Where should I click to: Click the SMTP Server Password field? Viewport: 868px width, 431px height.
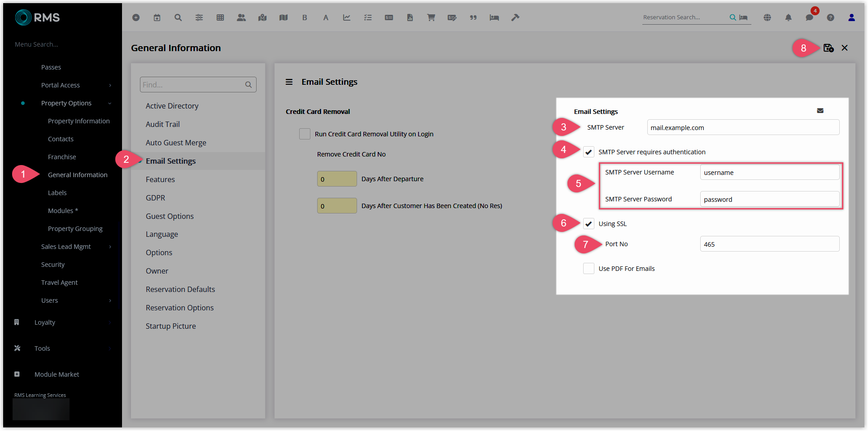(x=770, y=199)
